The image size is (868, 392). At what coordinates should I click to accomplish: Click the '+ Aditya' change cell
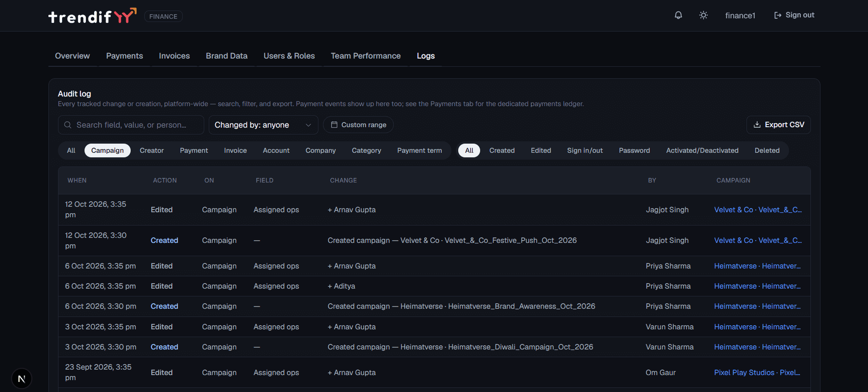(x=341, y=286)
